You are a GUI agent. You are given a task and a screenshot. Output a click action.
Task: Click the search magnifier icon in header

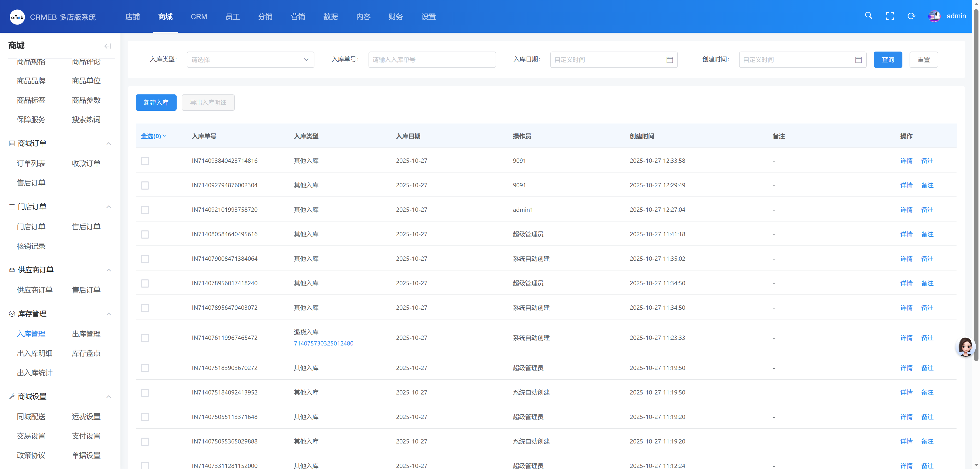[x=868, y=16]
